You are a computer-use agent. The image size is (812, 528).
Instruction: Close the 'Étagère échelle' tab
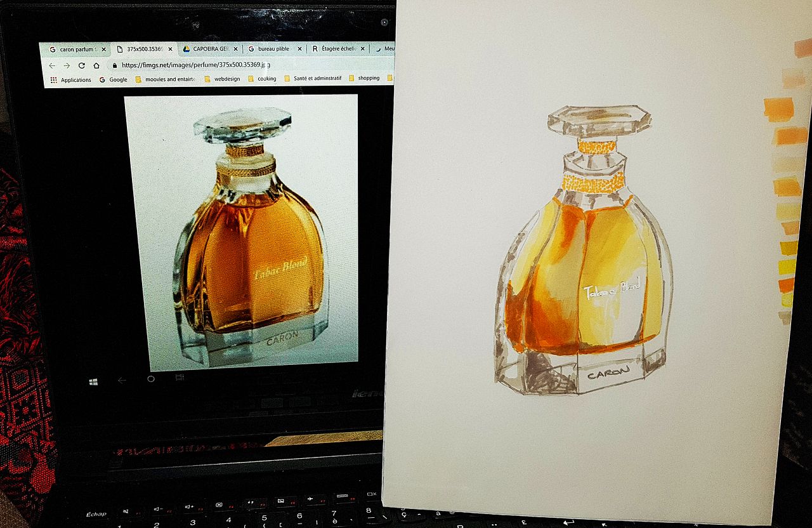point(363,49)
